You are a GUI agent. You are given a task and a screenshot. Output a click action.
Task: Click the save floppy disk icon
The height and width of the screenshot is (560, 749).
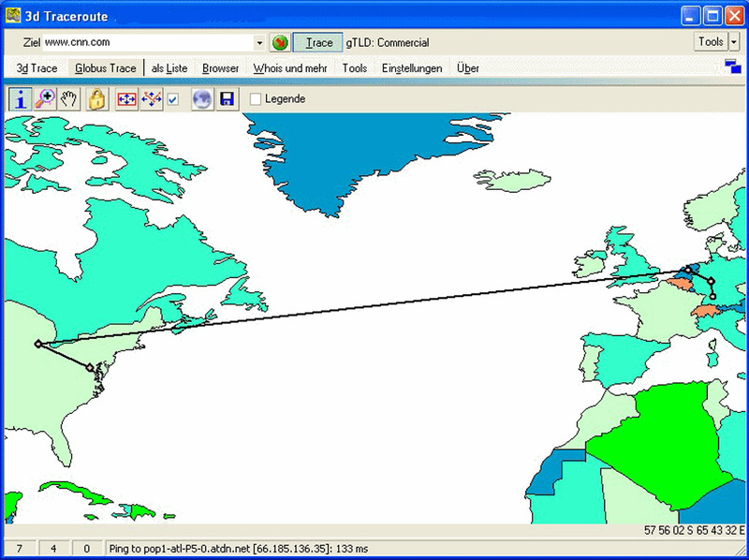[x=227, y=99]
